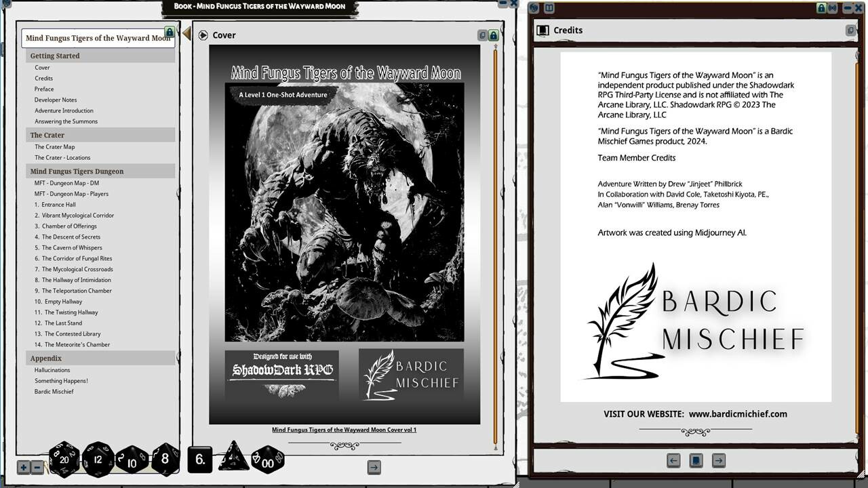Viewport: 868px width, 488px height.
Task: Open the Developer Notes page
Action: 56,100
